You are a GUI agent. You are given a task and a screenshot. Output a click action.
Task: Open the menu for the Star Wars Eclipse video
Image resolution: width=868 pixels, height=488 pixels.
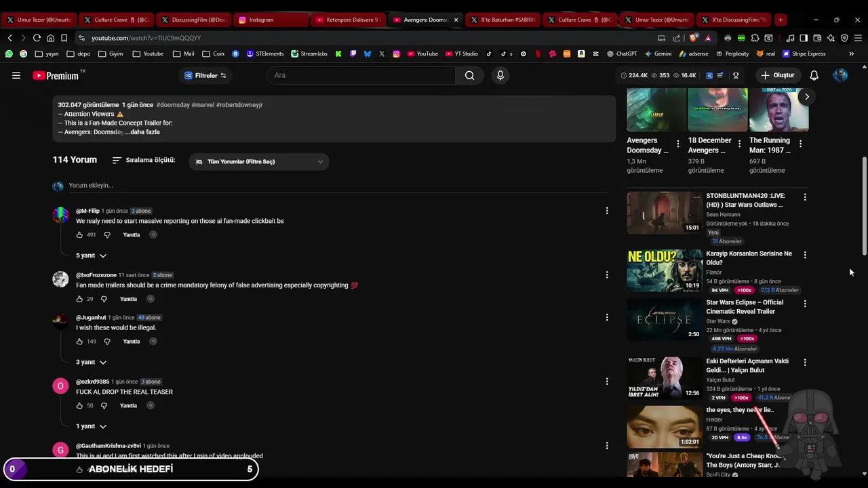click(x=805, y=304)
